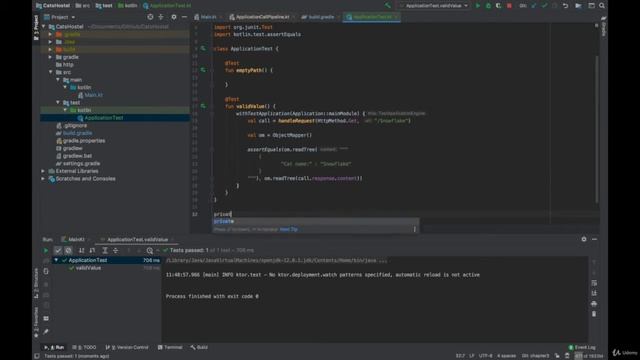Image resolution: width=640 pixels, height=360 pixels.
Task: Open Search Everywhere magnifier icon
Action: pos(602,6)
